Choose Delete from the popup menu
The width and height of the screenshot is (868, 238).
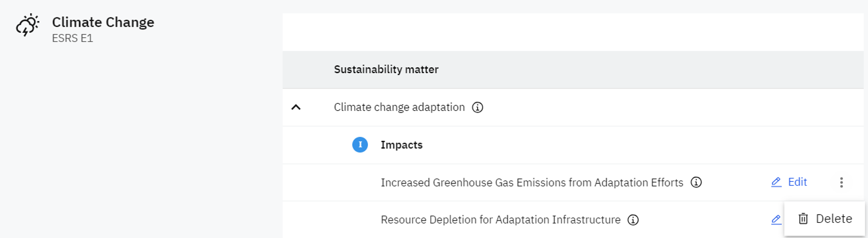click(834, 219)
